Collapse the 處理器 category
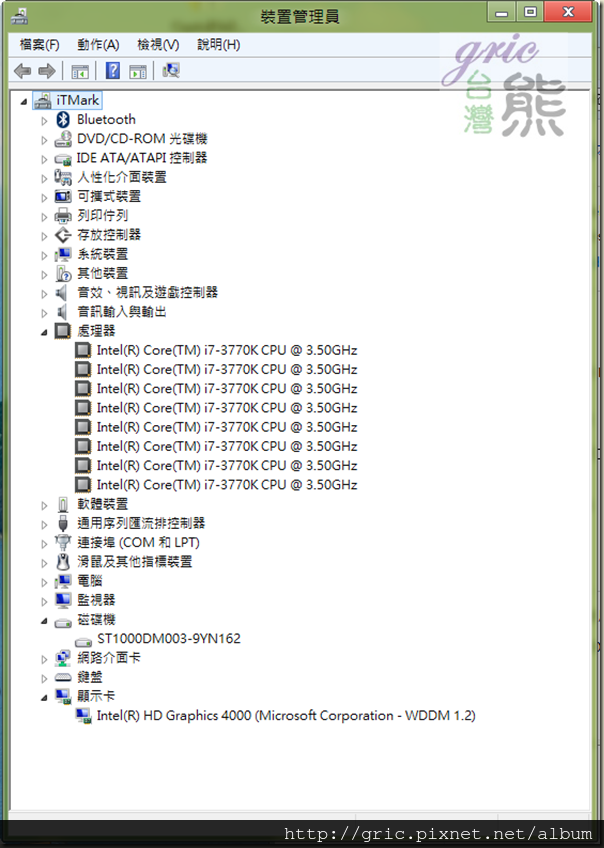 pos(44,332)
